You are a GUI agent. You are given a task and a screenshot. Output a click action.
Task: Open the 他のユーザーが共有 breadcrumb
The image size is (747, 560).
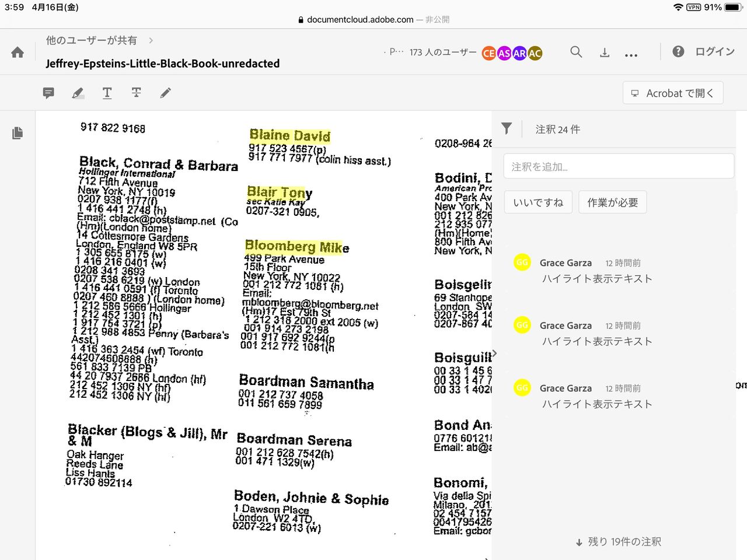pos(92,40)
